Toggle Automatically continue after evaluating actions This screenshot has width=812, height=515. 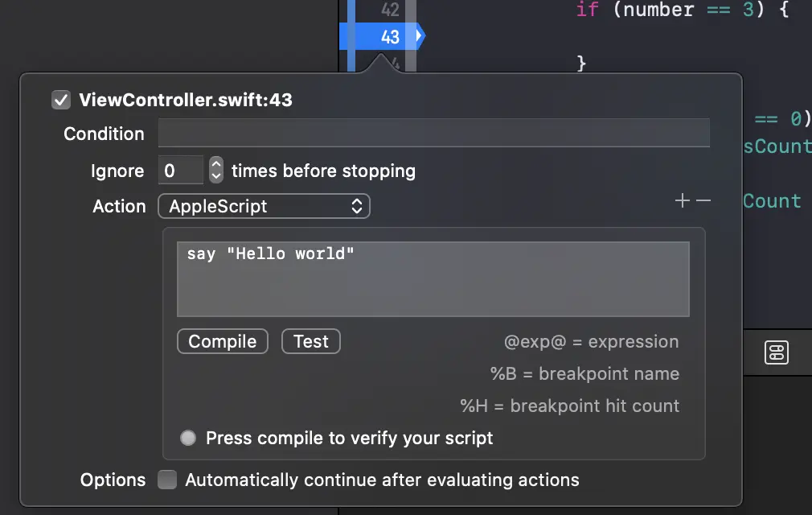[x=167, y=480]
